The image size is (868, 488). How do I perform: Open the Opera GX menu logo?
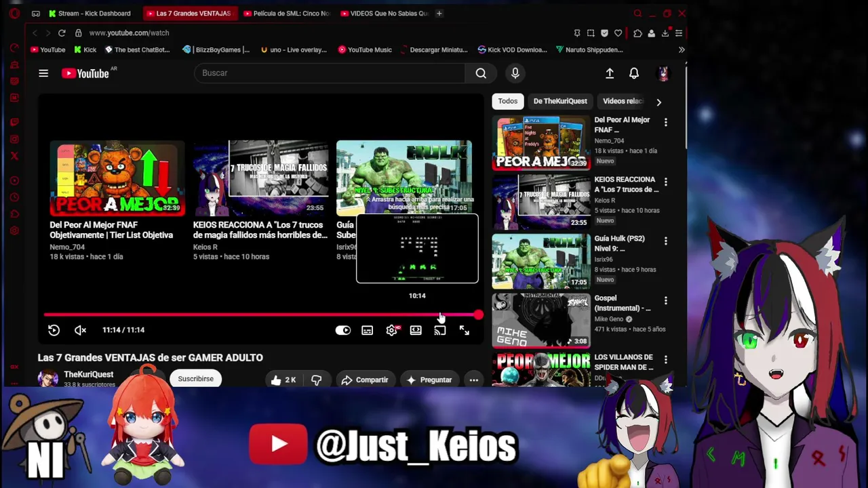point(15,14)
